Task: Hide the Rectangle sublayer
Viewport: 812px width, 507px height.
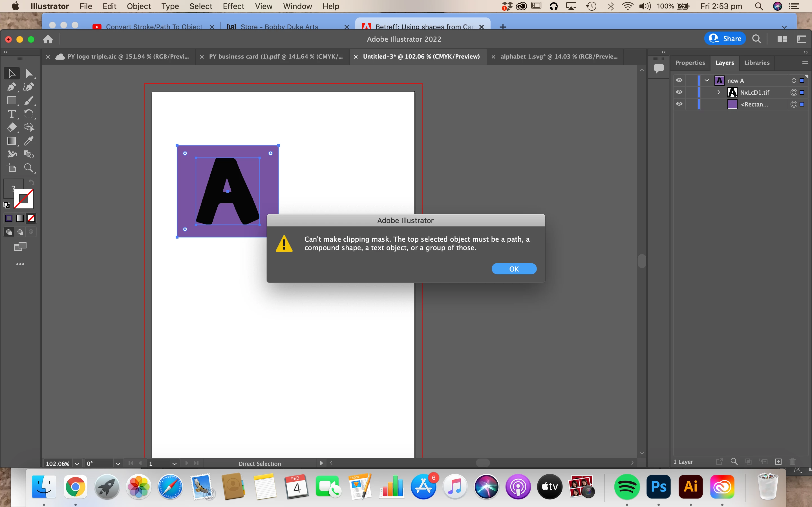Action: pyautogui.click(x=679, y=104)
